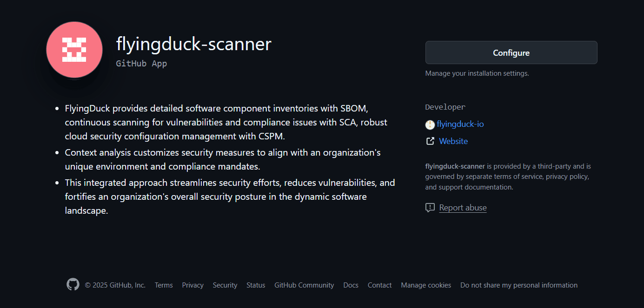Click the GitHub Octocat logo in footer

coord(73,285)
